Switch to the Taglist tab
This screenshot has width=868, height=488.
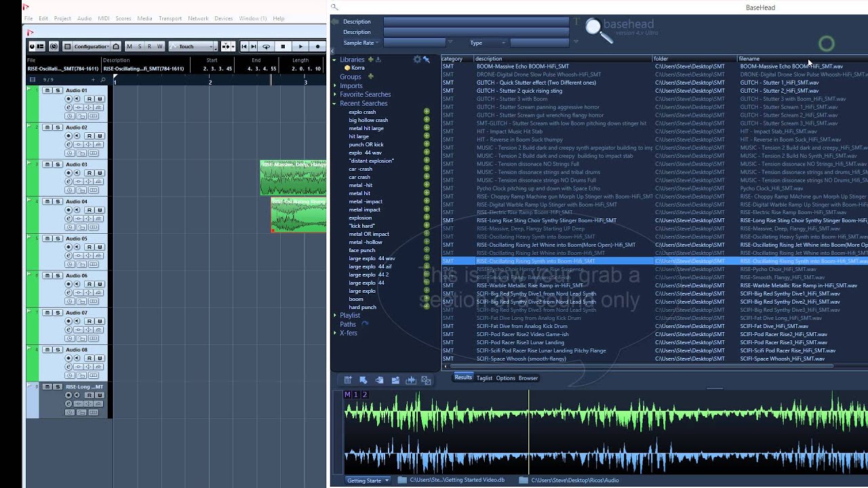484,378
